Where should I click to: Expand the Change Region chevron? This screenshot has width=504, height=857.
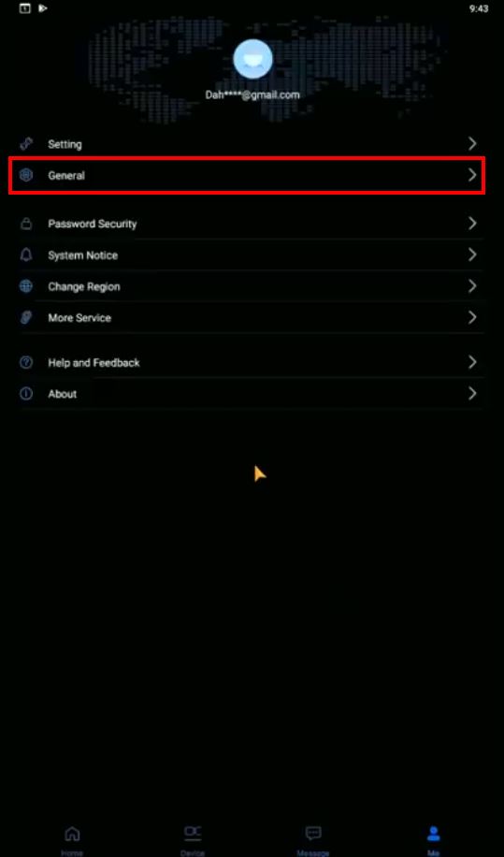click(x=472, y=286)
